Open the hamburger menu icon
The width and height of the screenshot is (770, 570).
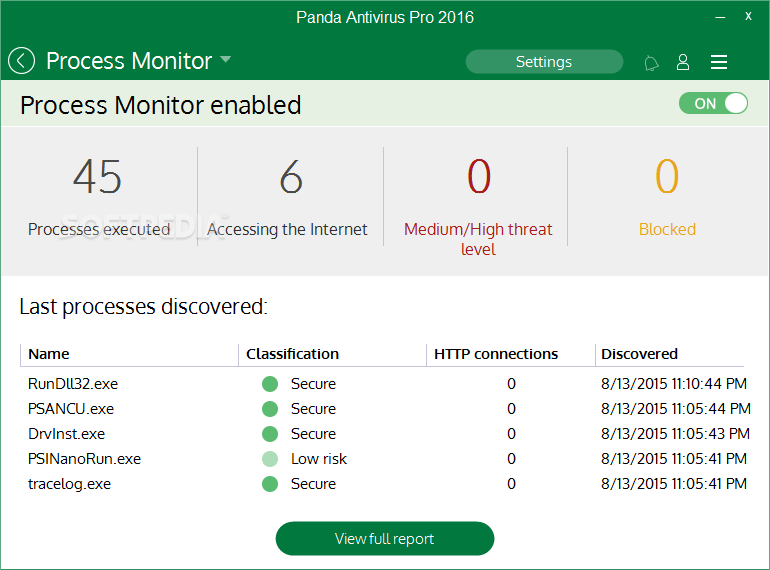click(x=718, y=62)
